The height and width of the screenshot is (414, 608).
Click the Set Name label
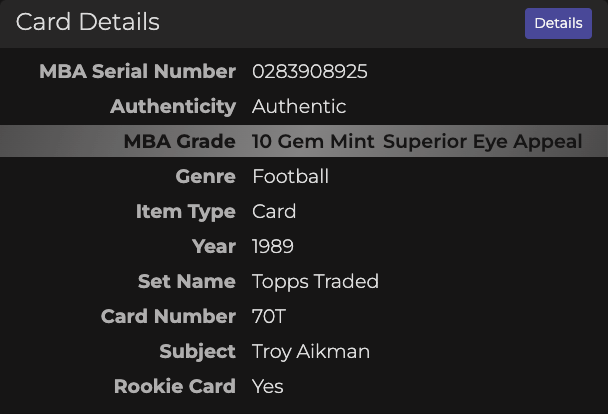[186, 282]
